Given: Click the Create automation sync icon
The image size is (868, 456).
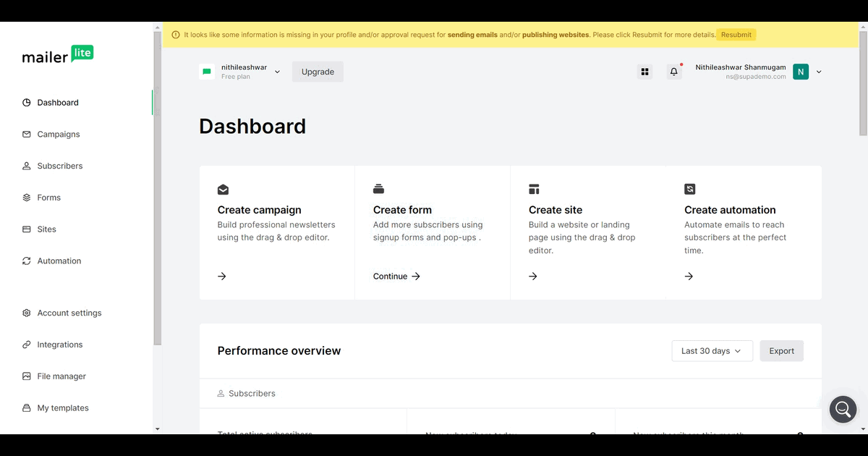Looking at the screenshot, I should coord(690,190).
